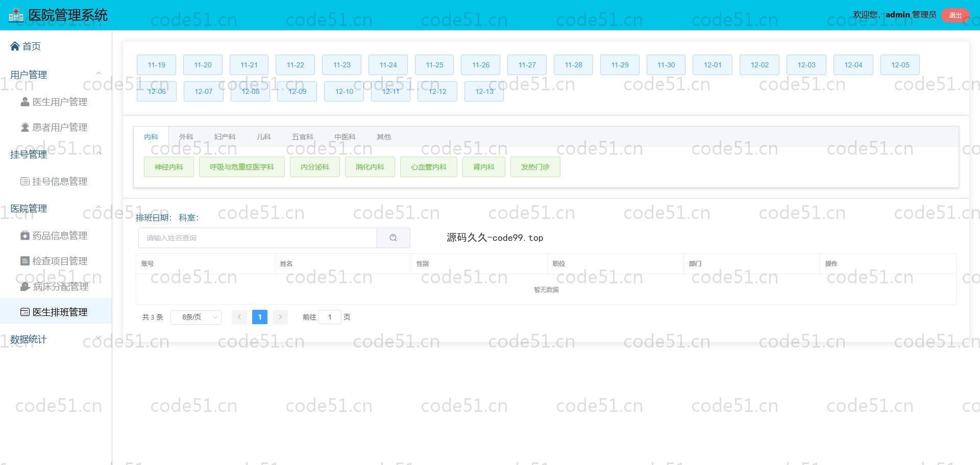Go to the previous page arrow
The width and height of the screenshot is (980, 465).
pos(239,317)
